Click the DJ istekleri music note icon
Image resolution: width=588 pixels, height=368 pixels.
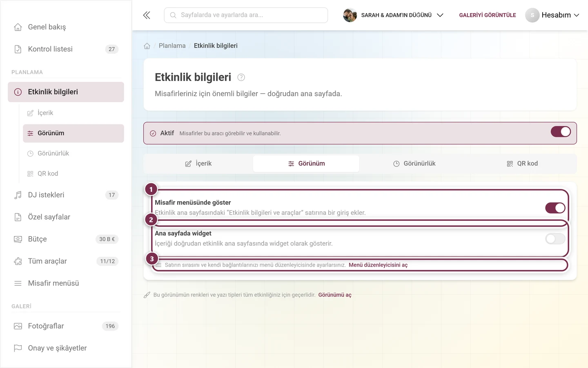click(x=18, y=195)
